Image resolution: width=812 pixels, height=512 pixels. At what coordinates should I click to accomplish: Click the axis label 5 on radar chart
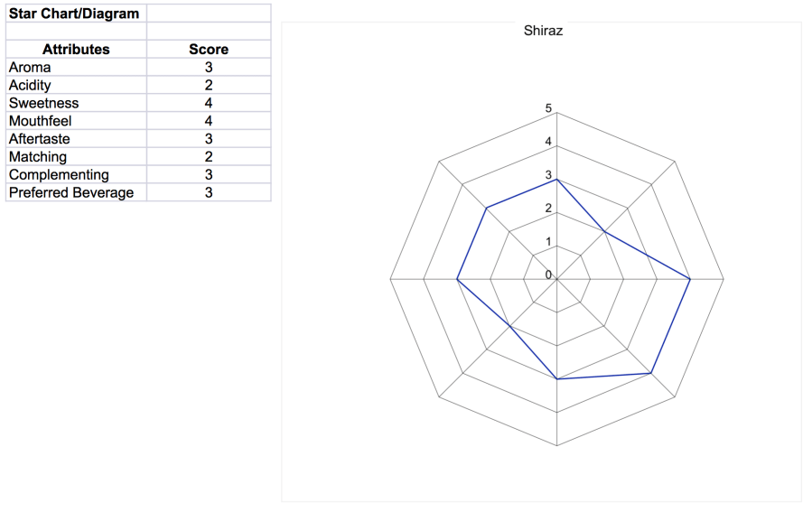pyautogui.click(x=549, y=108)
